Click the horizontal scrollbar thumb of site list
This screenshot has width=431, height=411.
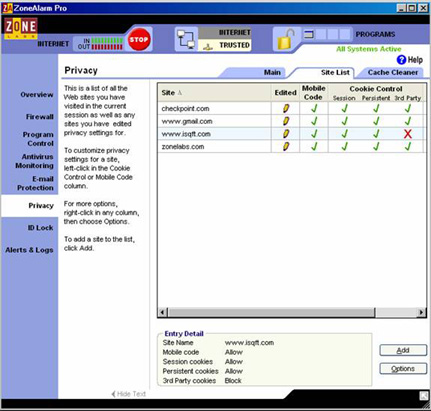[272, 312]
